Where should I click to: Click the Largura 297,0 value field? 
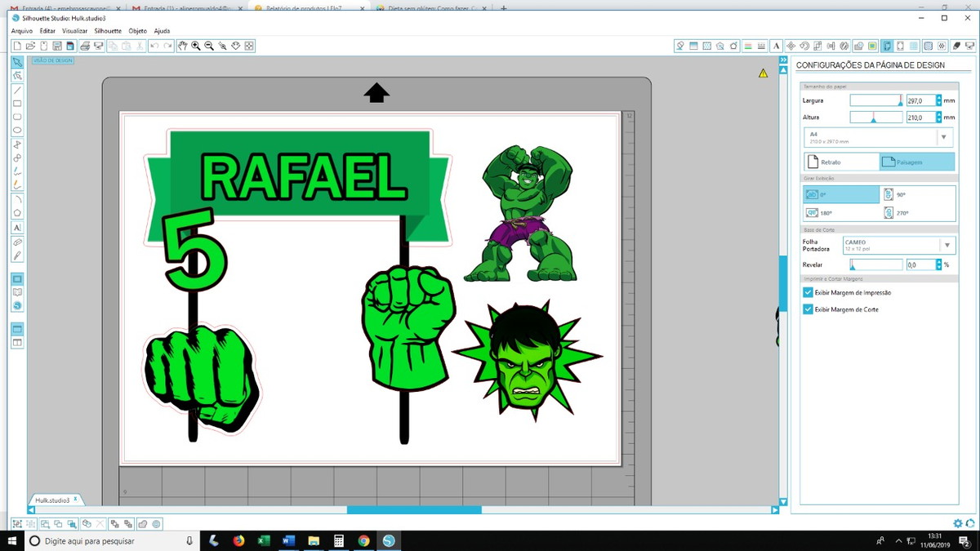[920, 100]
